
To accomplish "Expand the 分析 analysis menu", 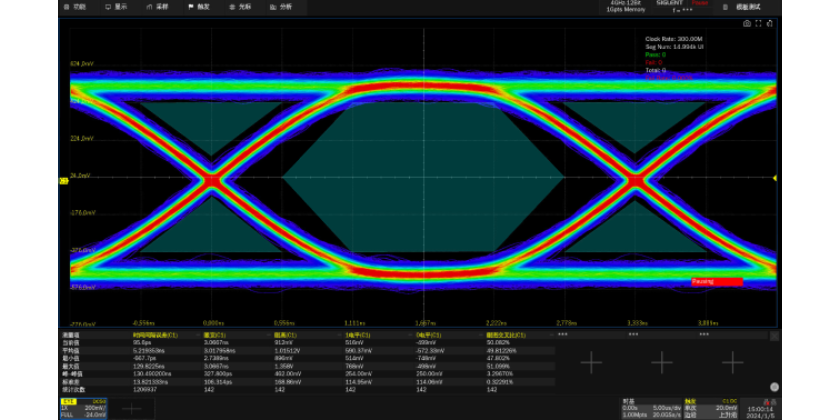I will click(281, 6).
